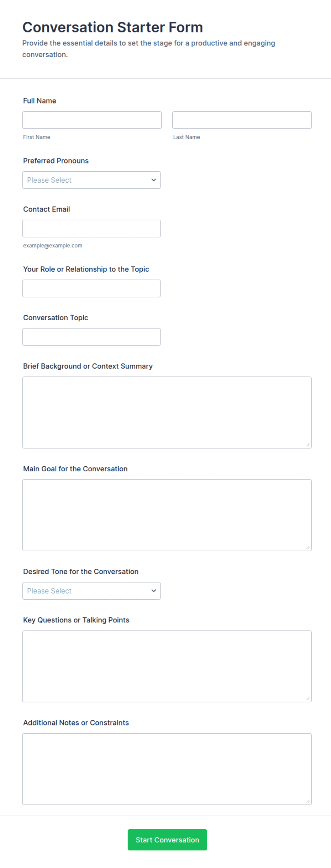The image size is (331, 868).
Task: Click the Main Goal textarea resize handle
Action: (308, 547)
